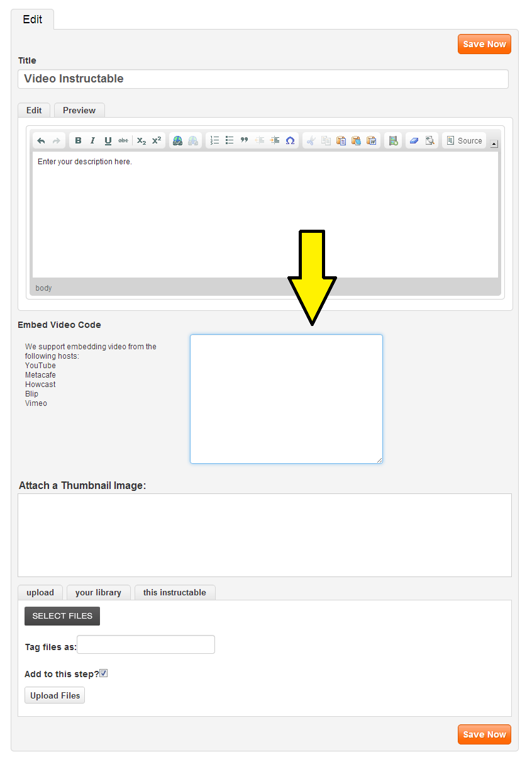The image size is (532, 764).
Task: Click the top Save Now button
Action: (484, 44)
